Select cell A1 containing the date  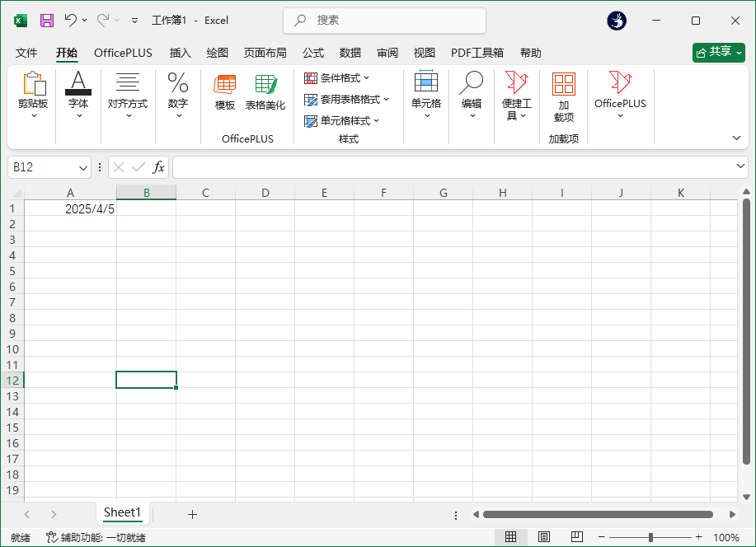[70, 208]
